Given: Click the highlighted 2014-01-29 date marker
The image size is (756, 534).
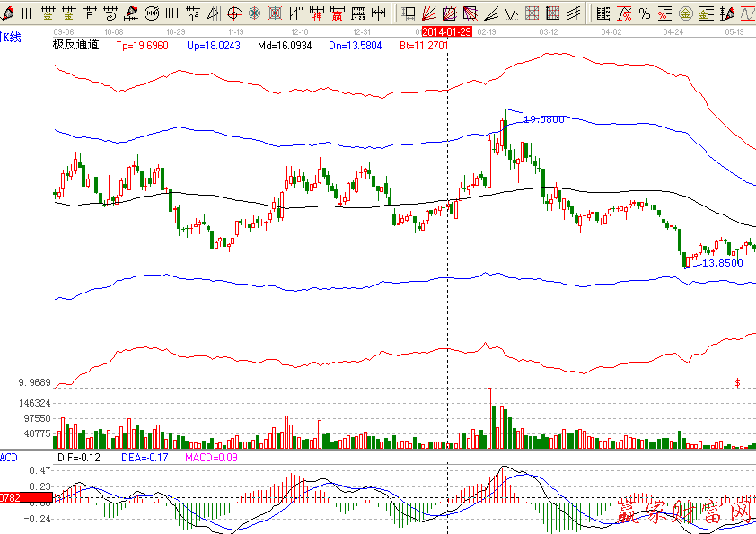Looking at the screenshot, I should coord(447,31).
